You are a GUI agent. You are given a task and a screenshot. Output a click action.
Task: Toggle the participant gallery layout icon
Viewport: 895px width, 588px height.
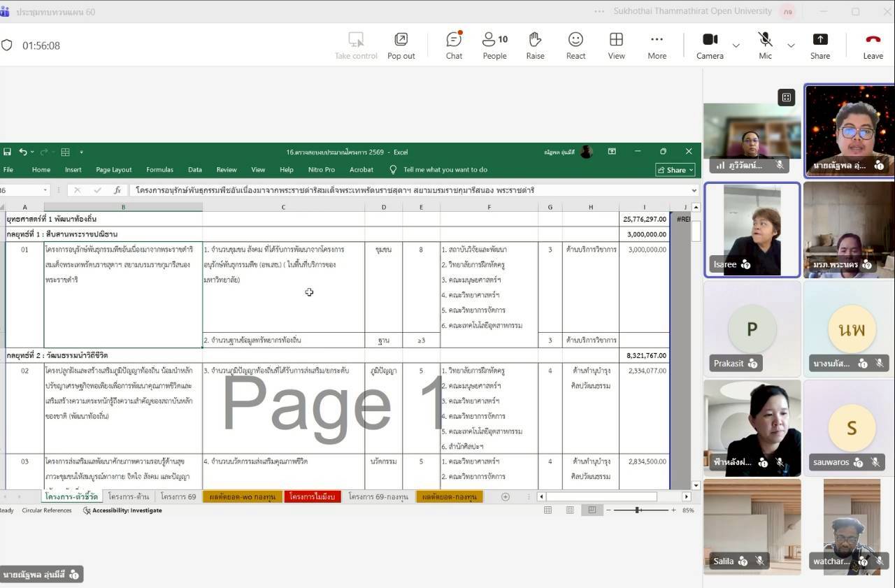[786, 97]
